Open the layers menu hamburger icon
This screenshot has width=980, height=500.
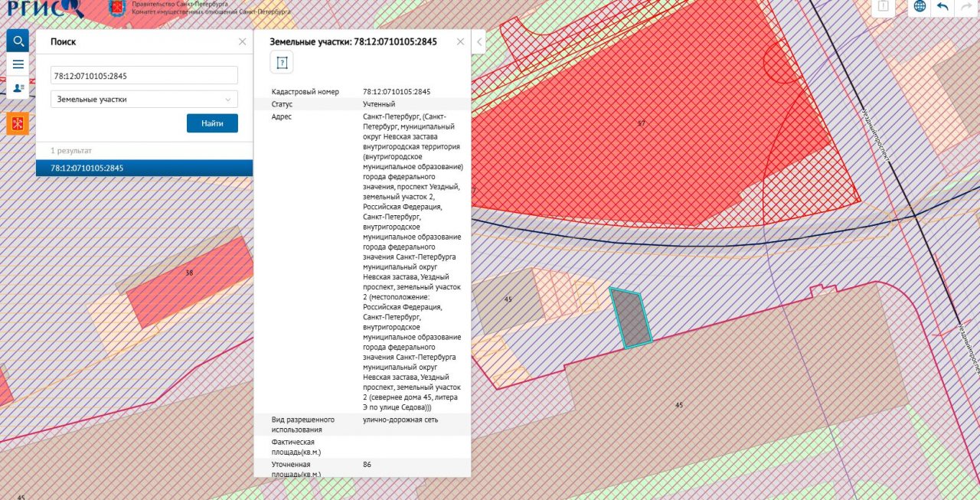click(18, 64)
